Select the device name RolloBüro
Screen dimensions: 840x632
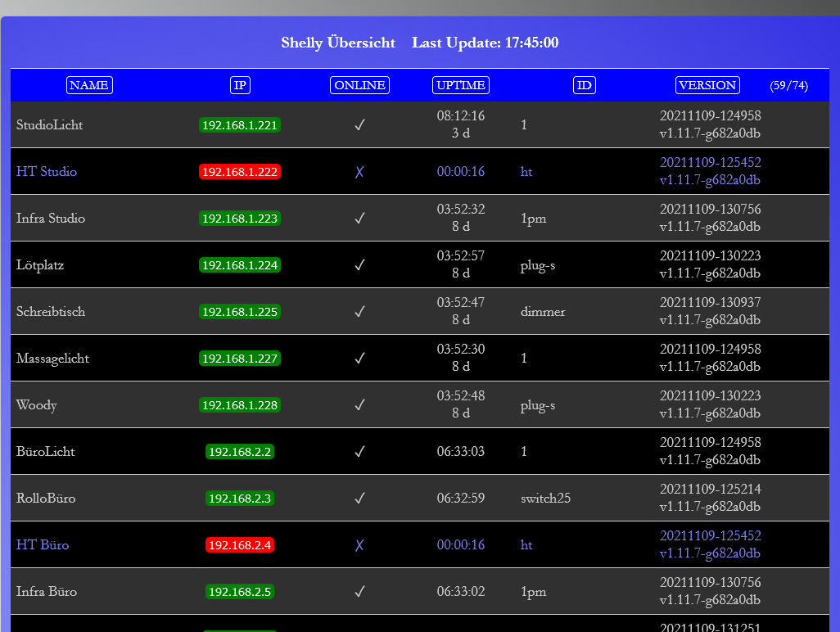(46, 498)
